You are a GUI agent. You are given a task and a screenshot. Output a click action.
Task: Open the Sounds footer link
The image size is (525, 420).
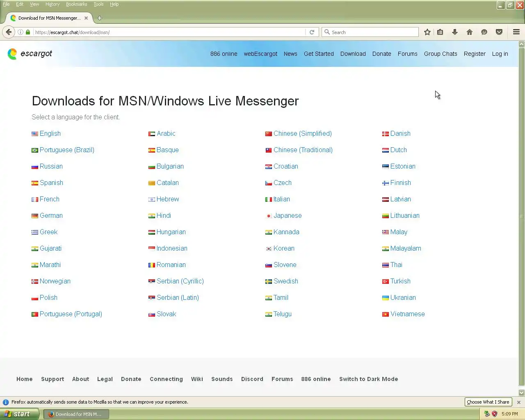pos(222,379)
